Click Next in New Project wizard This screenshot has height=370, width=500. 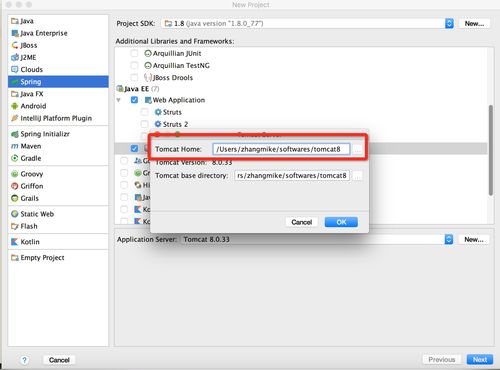coord(480,359)
